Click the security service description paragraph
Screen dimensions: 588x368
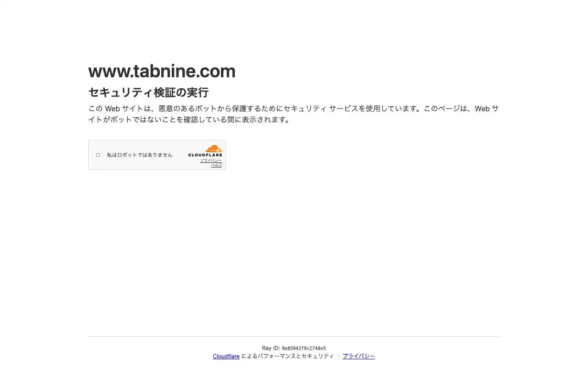[x=294, y=114]
